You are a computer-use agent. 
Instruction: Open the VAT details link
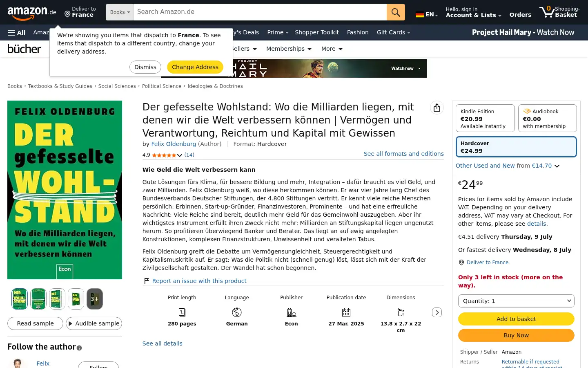click(x=537, y=224)
